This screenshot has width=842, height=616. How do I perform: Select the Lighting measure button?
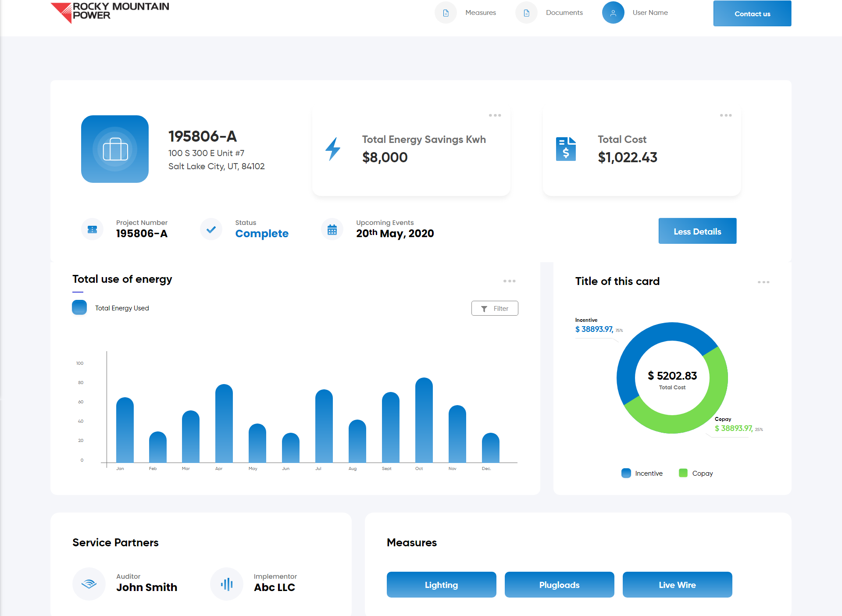441,584
